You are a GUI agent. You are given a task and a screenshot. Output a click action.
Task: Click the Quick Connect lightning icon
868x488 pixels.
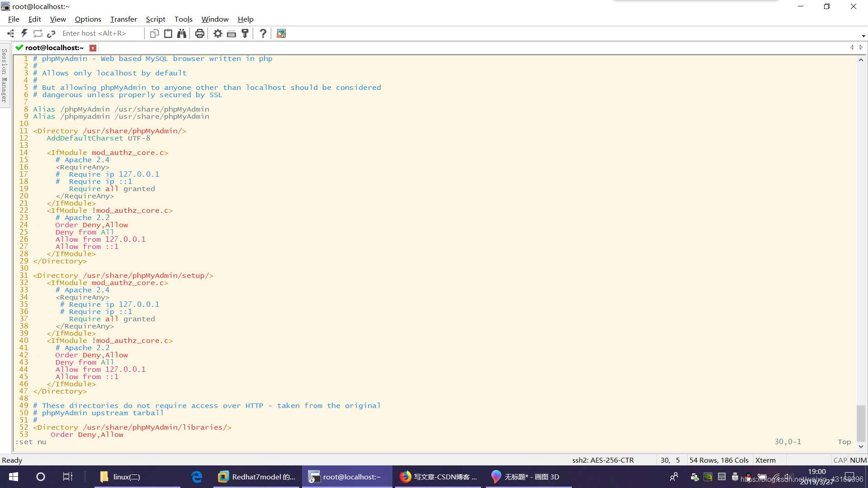click(24, 33)
